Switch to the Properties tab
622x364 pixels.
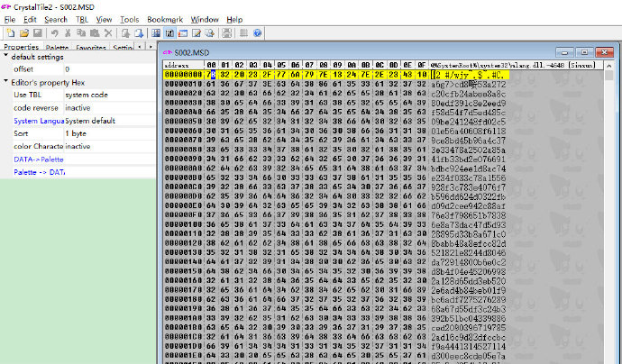pos(21,47)
